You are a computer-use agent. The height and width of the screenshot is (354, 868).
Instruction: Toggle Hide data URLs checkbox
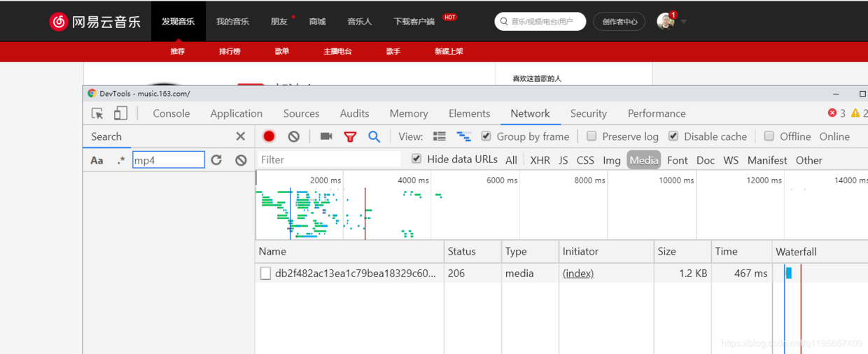pyautogui.click(x=416, y=160)
